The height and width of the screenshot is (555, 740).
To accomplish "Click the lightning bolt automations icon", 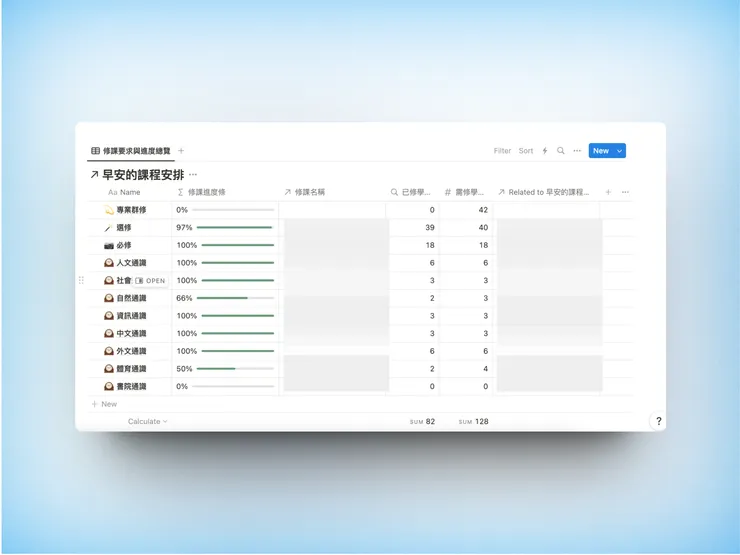I will click(545, 151).
